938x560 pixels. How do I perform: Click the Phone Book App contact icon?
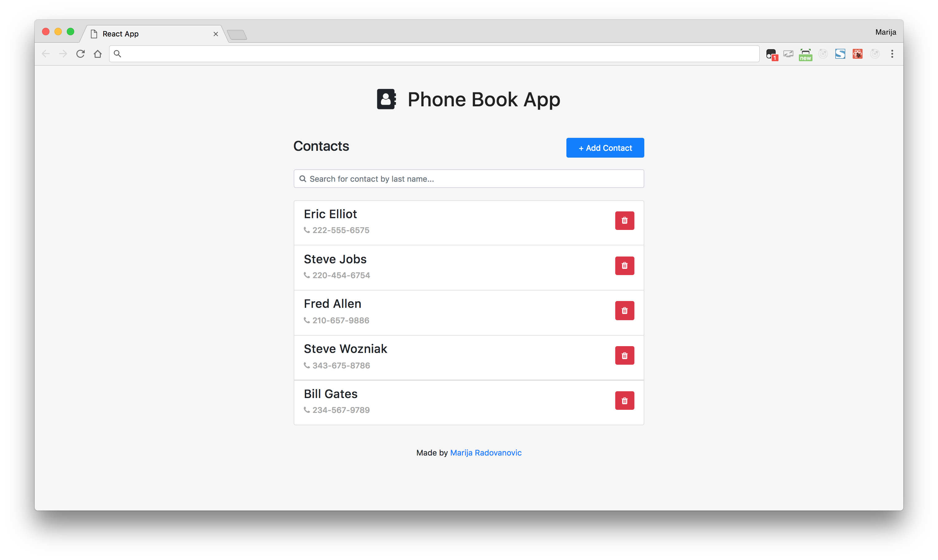[387, 99]
